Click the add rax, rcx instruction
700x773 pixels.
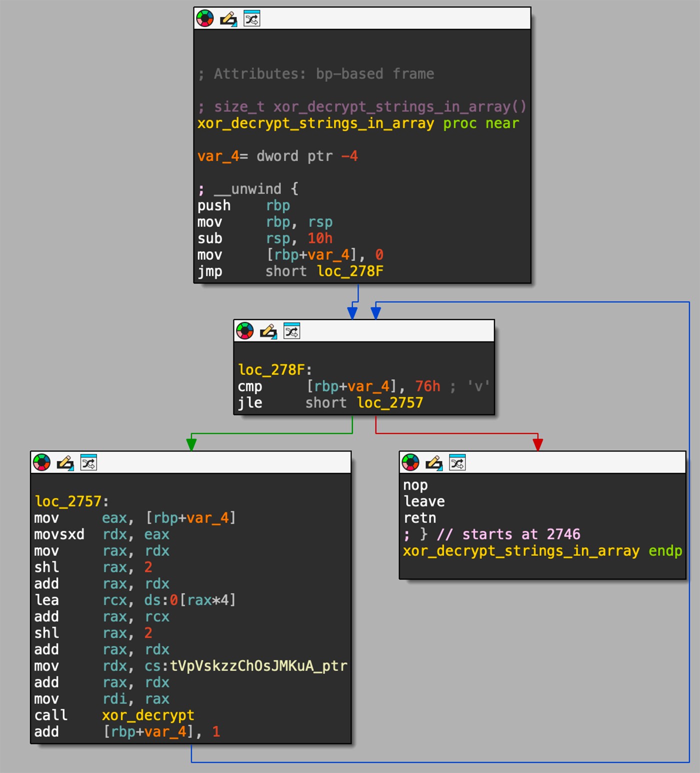point(102,616)
